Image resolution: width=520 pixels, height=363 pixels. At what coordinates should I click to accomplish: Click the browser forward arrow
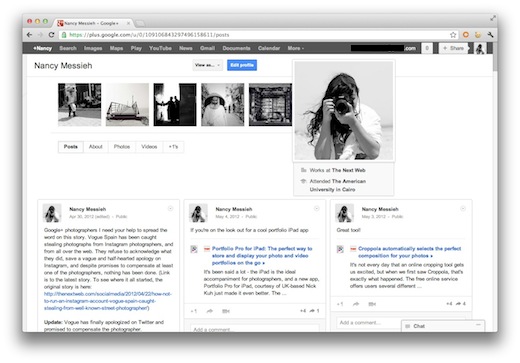click(x=40, y=35)
